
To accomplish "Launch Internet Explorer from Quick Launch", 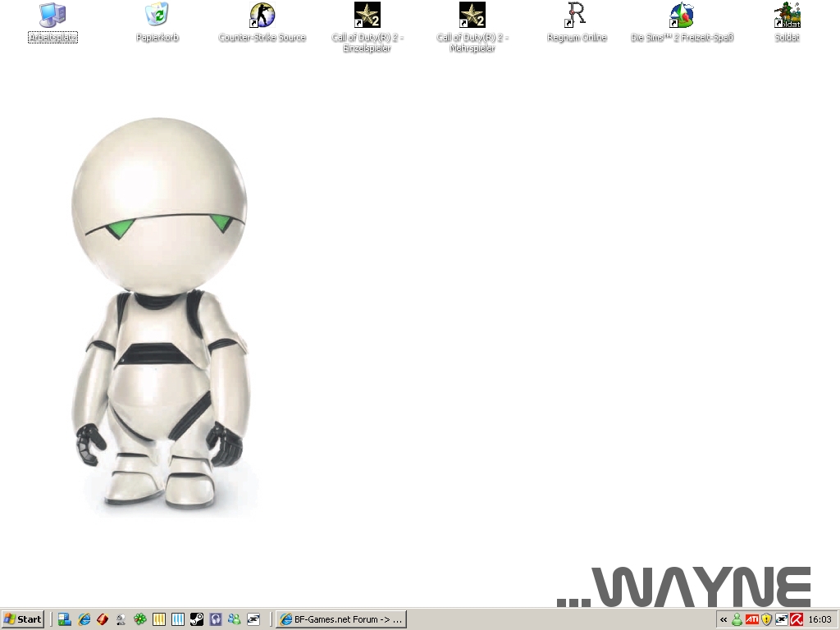I will click(x=84, y=619).
